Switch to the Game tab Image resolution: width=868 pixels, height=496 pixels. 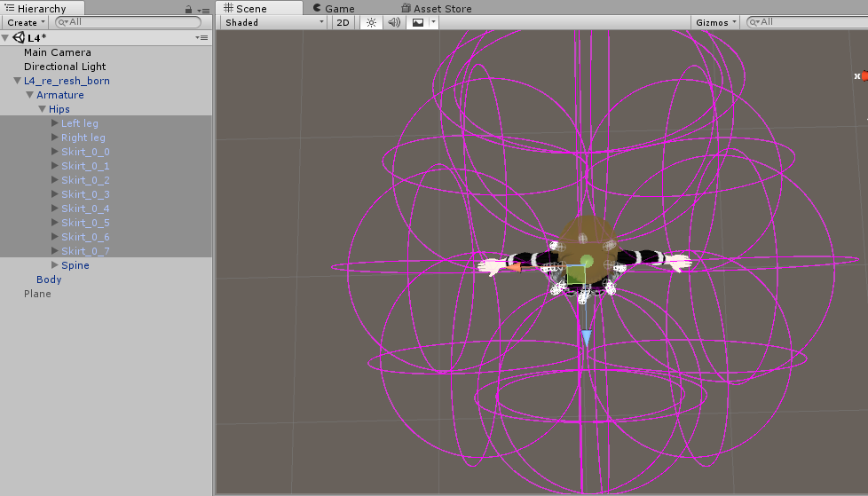[x=334, y=8]
